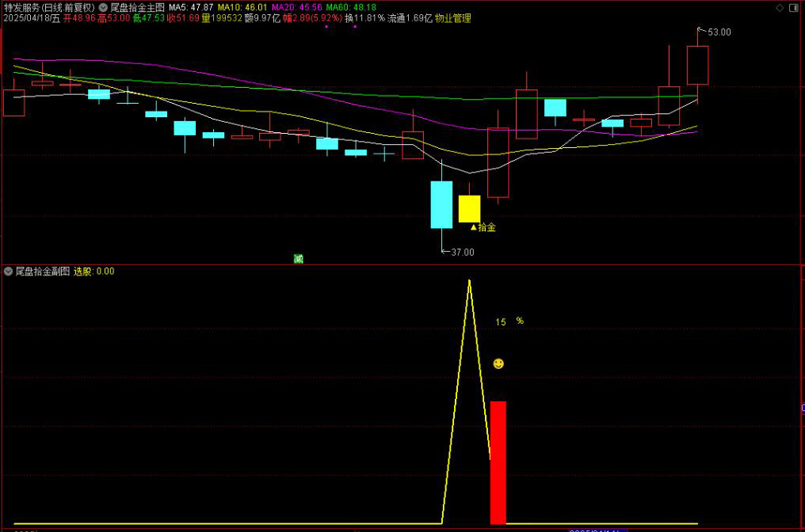Image resolution: width=805 pixels, height=532 pixels.
Task: Select the MA10: 46.01 indicator label
Action: tap(243, 7)
